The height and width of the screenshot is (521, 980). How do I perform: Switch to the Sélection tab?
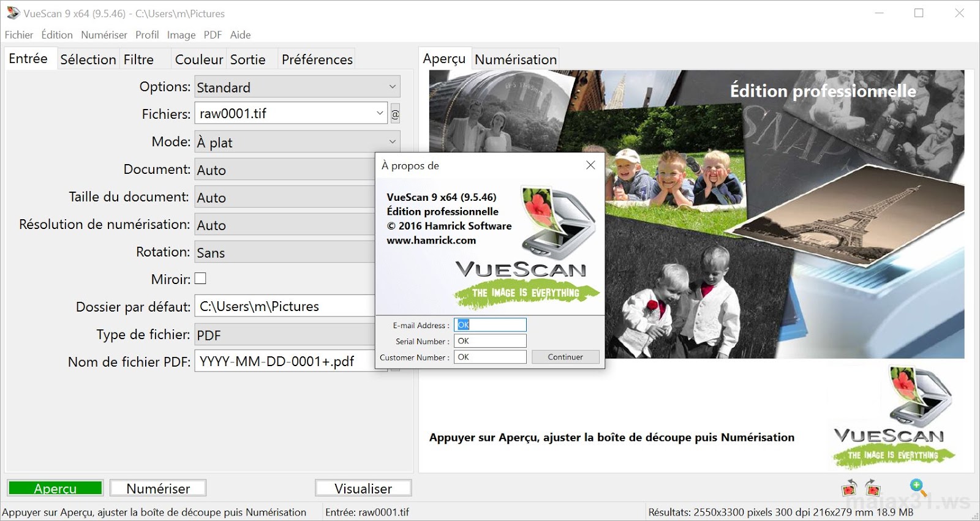(x=88, y=59)
